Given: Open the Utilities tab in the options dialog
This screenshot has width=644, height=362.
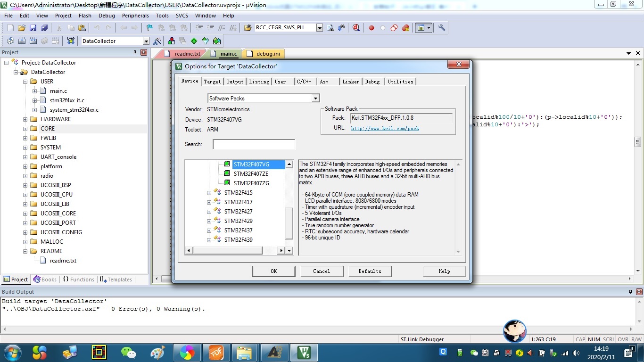Looking at the screenshot, I should 400,82.
